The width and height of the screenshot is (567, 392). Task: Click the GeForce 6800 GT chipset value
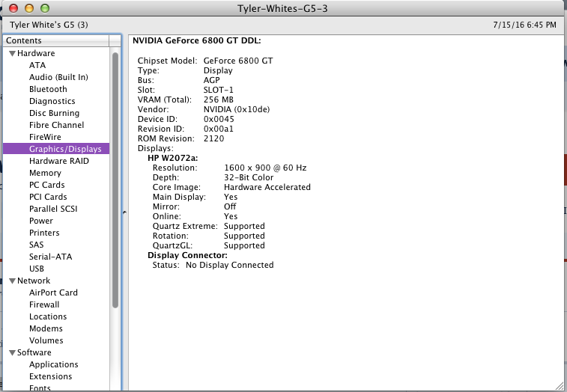pyautogui.click(x=238, y=61)
